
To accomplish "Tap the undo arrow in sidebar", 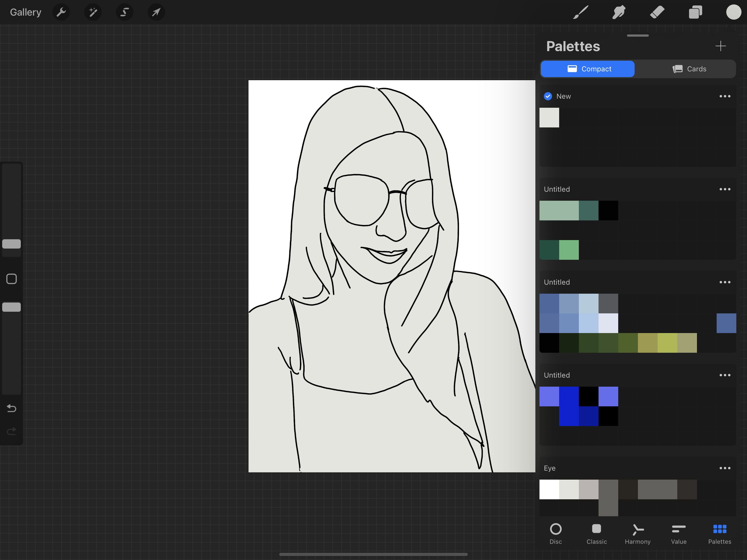I will [x=11, y=408].
